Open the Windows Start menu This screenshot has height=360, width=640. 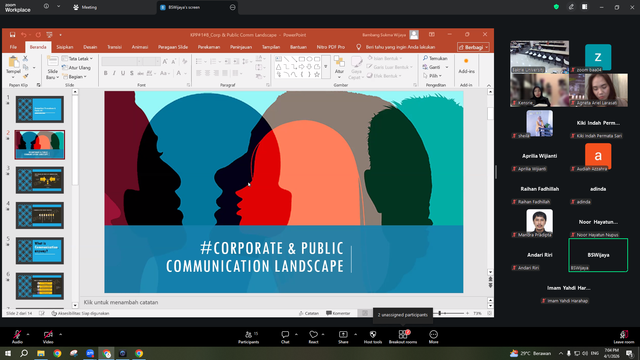[8, 353]
